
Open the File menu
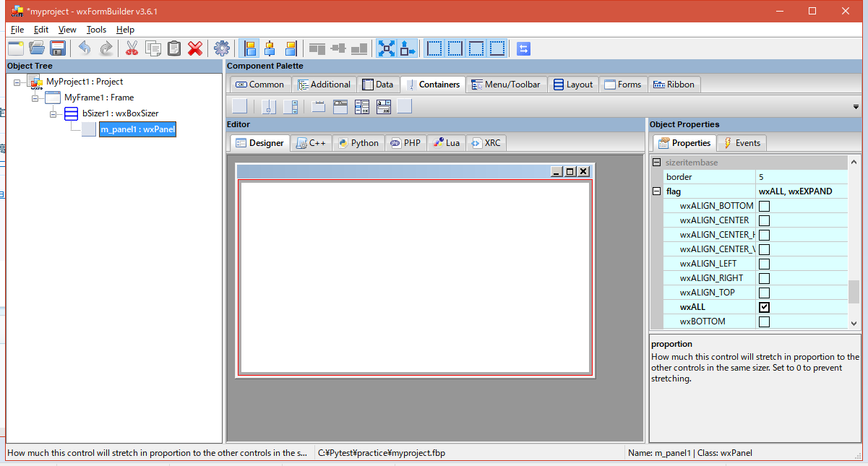click(17, 30)
